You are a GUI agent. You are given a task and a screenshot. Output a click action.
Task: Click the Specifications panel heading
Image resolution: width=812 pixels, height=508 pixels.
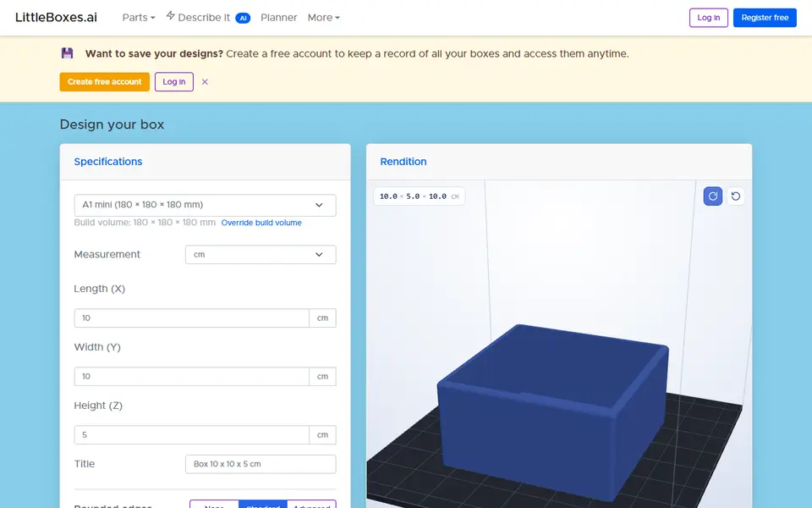[108, 162]
